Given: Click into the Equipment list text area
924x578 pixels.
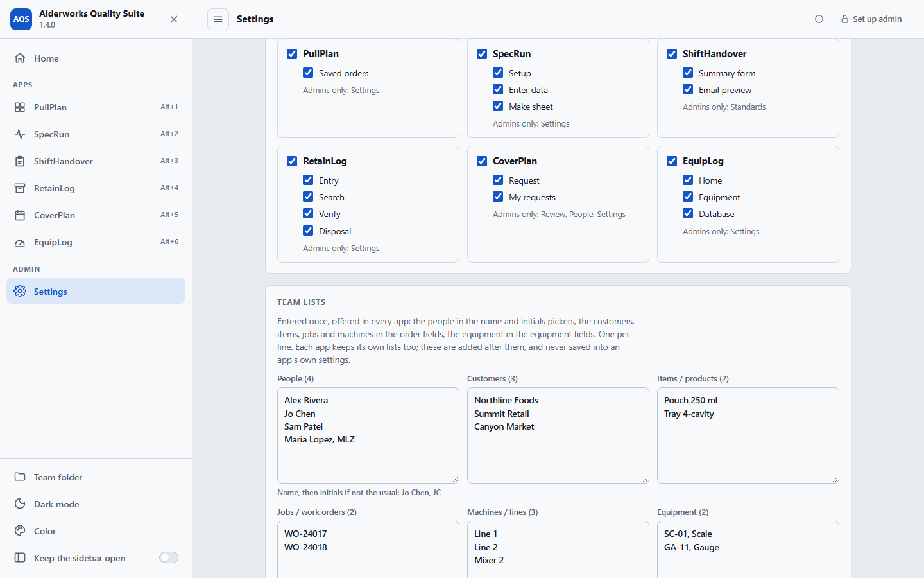Looking at the screenshot, I should [748, 550].
